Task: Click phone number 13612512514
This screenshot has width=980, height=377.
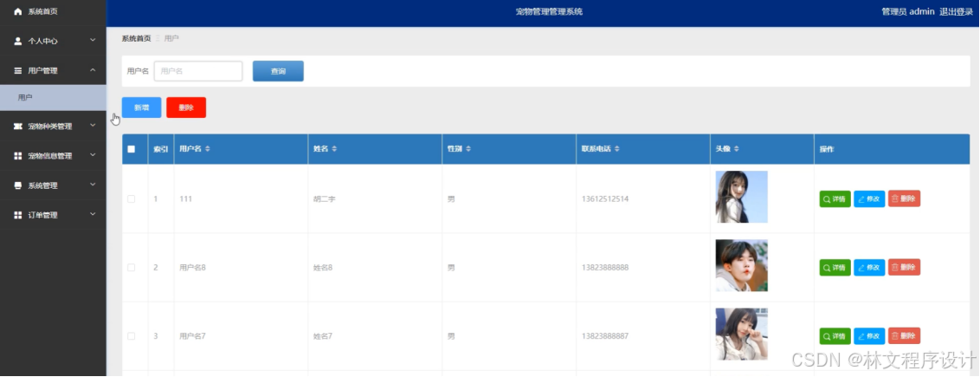Action: click(605, 198)
